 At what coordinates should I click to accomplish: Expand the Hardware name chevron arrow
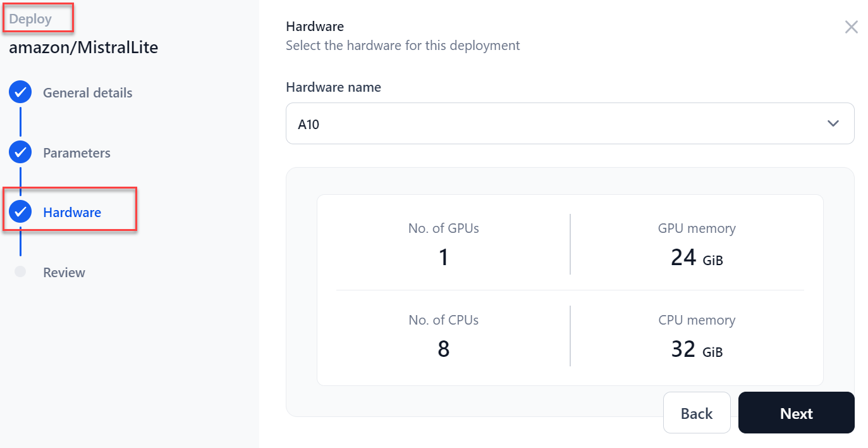(833, 124)
